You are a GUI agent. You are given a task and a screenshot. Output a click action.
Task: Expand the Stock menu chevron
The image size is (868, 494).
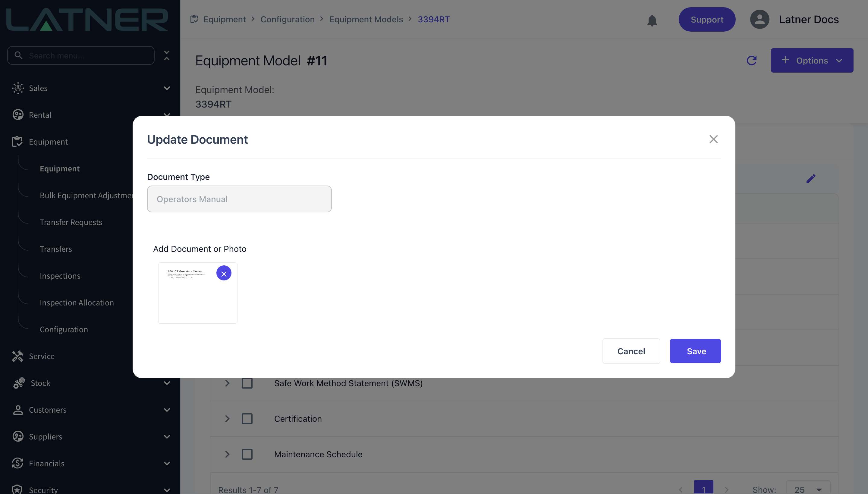click(x=167, y=383)
